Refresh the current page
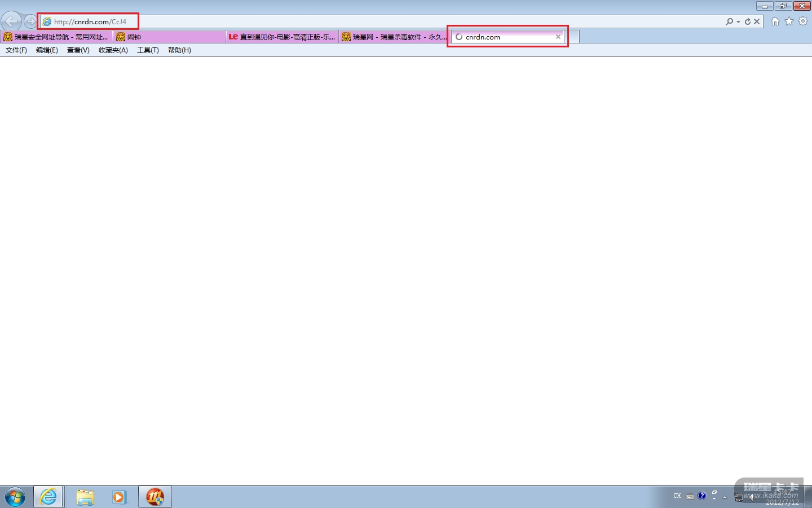The width and height of the screenshot is (812, 508). (748, 21)
